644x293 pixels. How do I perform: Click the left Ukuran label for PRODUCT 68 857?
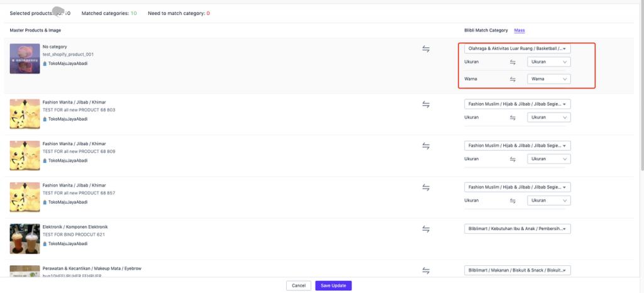(471, 201)
